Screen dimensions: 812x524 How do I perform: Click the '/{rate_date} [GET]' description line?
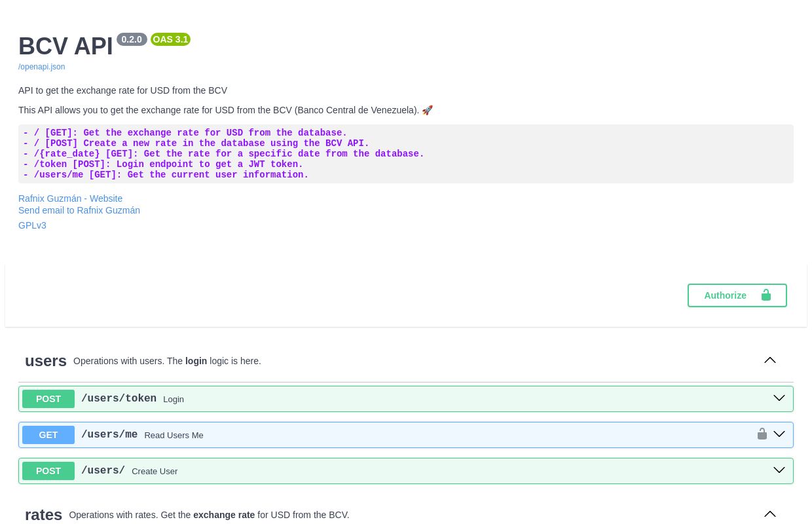tap(223, 154)
